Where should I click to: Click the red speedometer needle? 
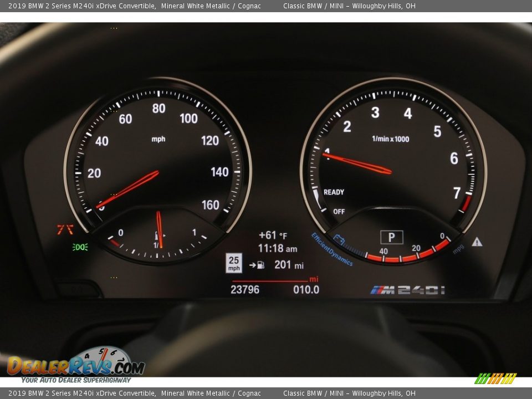click(x=128, y=189)
